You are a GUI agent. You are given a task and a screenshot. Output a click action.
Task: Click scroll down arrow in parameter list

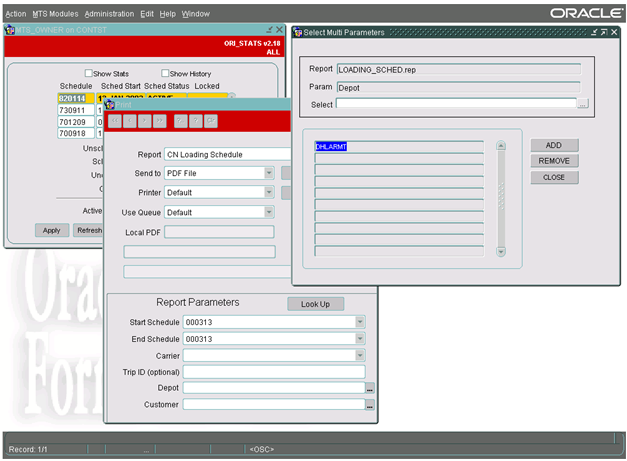[501, 251]
